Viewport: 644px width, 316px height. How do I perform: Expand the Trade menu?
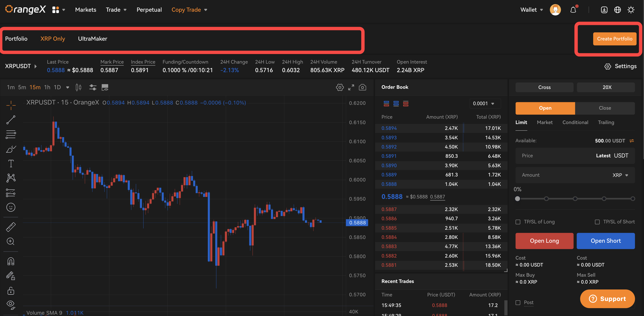point(116,10)
